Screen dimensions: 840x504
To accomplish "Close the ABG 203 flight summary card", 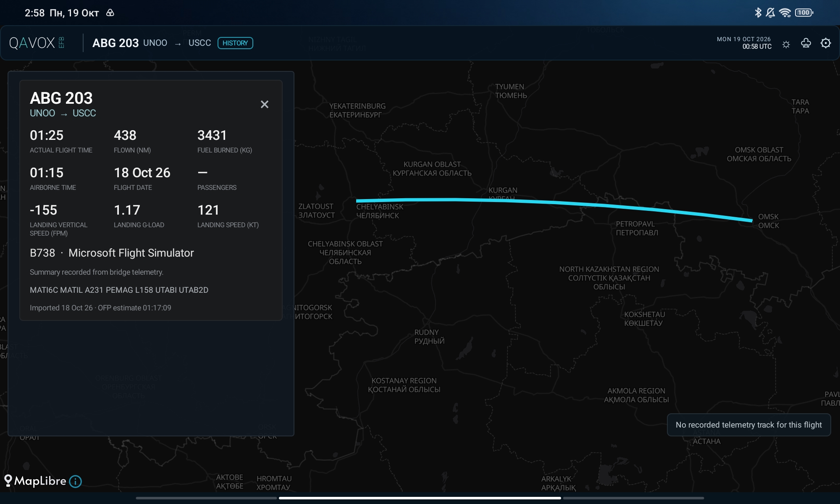I will (x=264, y=104).
